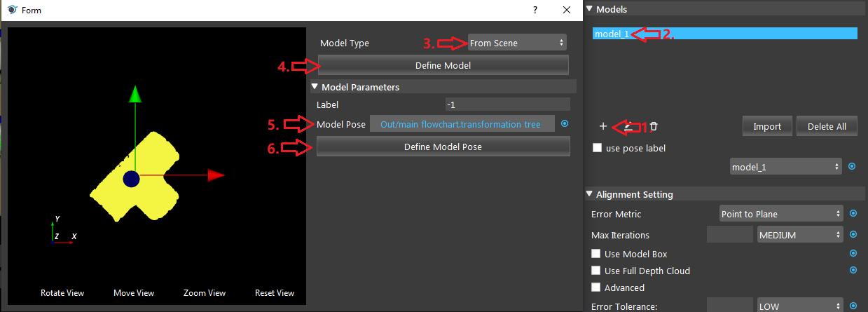Click the Delete All button
This screenshot has width=868, height=312.
pos(827,126)
